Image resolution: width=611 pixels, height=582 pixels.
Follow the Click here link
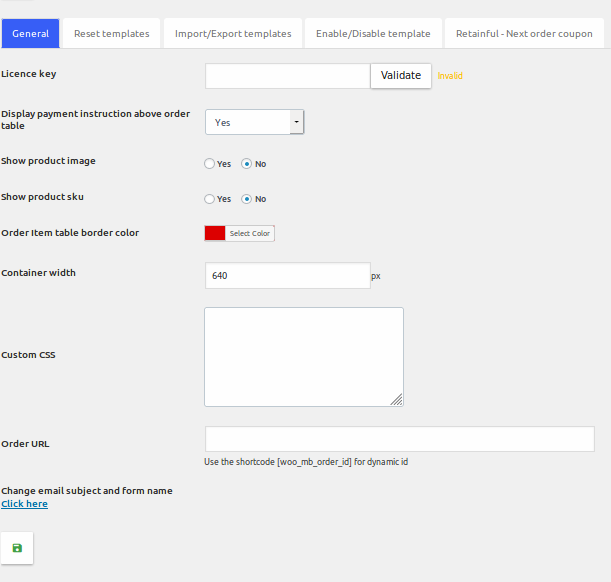point(24,504)
